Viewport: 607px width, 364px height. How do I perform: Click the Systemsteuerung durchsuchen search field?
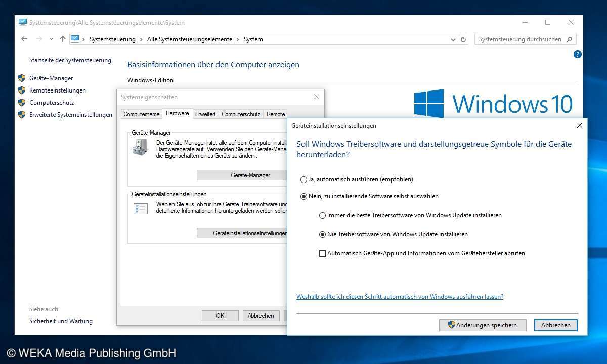(525, 39)
